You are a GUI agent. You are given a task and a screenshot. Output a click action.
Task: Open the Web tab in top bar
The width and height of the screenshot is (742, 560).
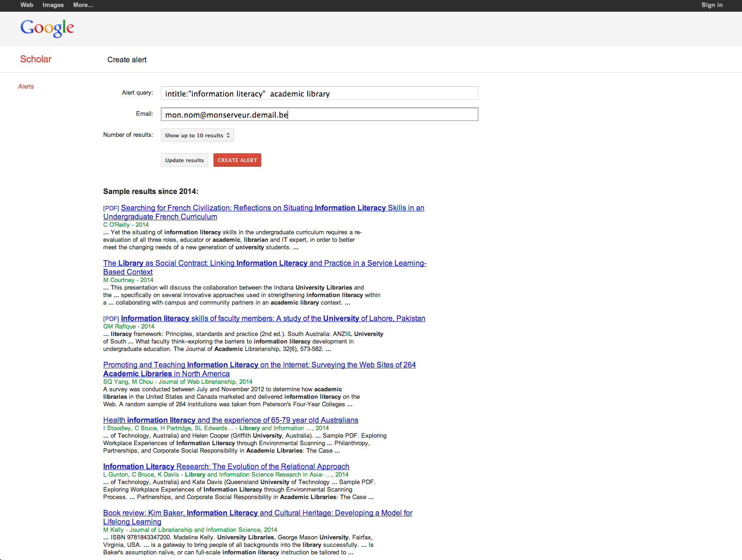point(27,5)
